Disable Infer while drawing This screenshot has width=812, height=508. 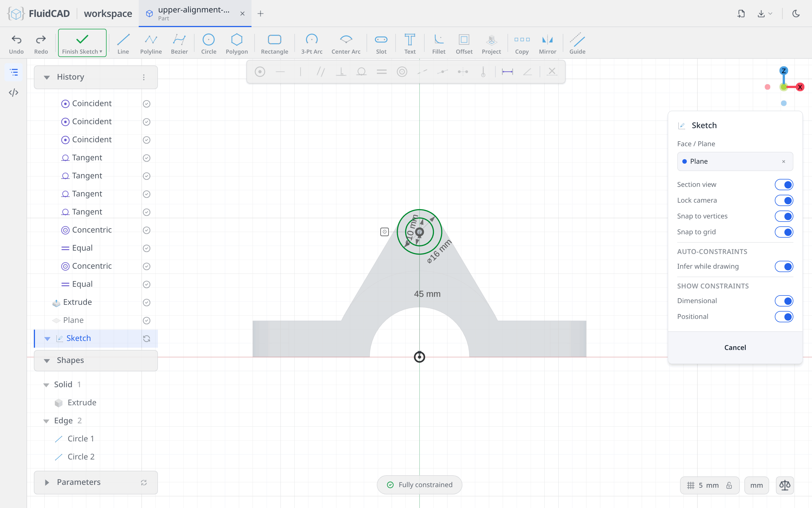pyautogui.click(x=784, y=266)
